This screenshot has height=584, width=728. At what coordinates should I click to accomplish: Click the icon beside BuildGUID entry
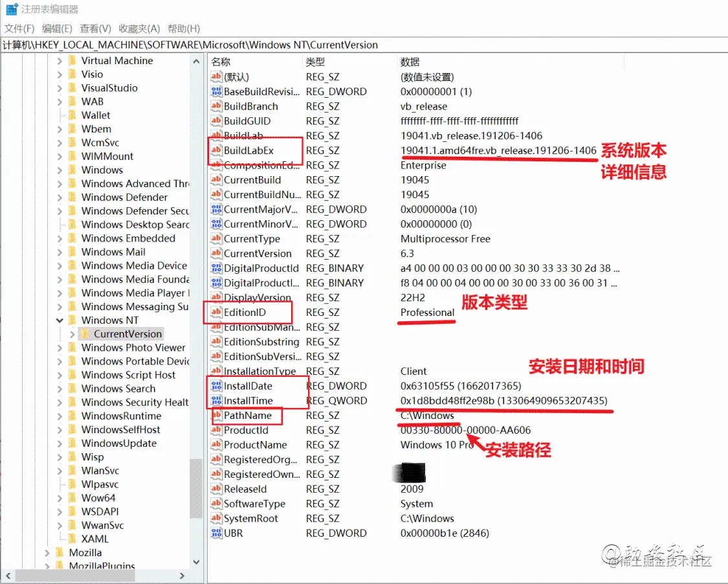[x=216, y=121]
